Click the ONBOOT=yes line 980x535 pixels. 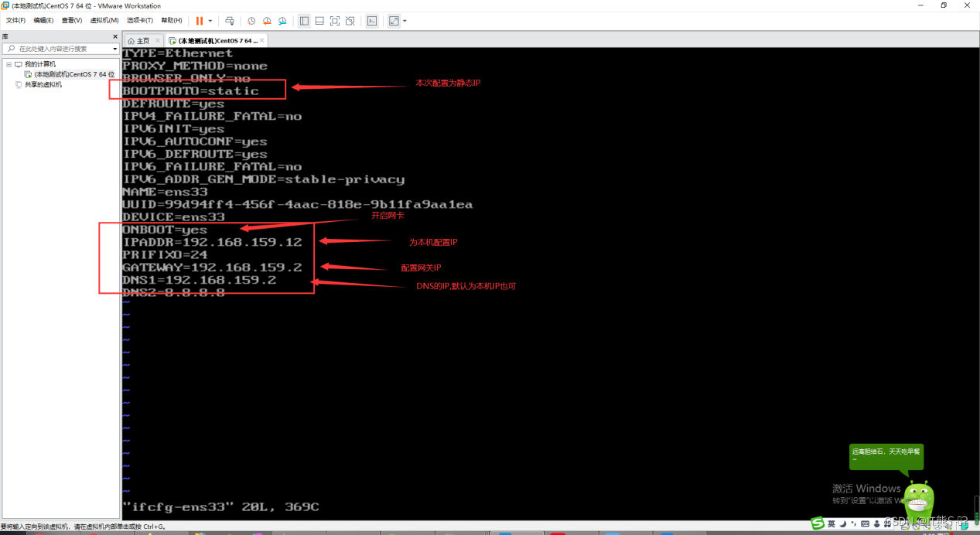point(165,230)
